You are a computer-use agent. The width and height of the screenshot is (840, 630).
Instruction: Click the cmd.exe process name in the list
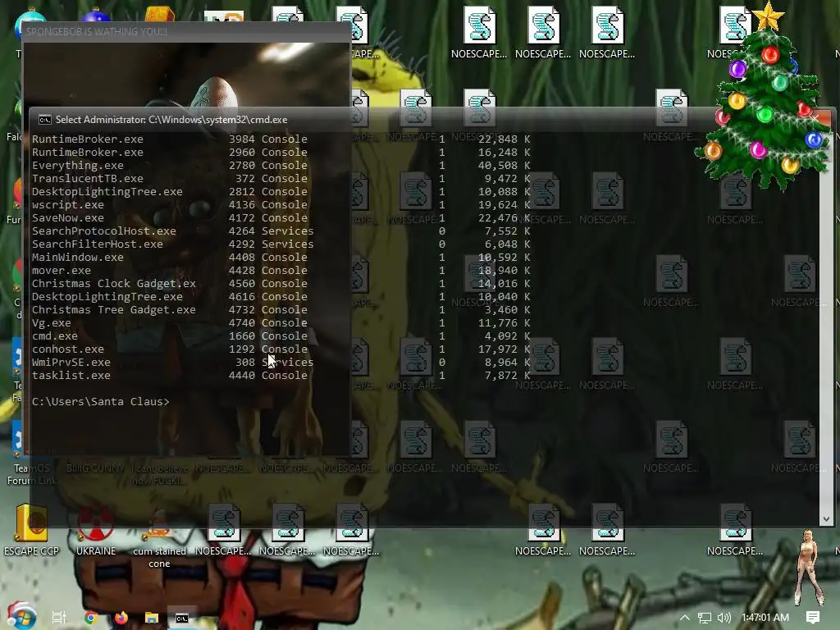(x=55, y=336)
